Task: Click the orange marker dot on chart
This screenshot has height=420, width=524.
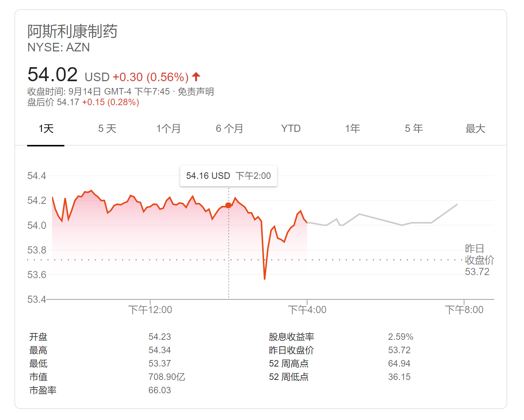Action: (x=228, y=205)
